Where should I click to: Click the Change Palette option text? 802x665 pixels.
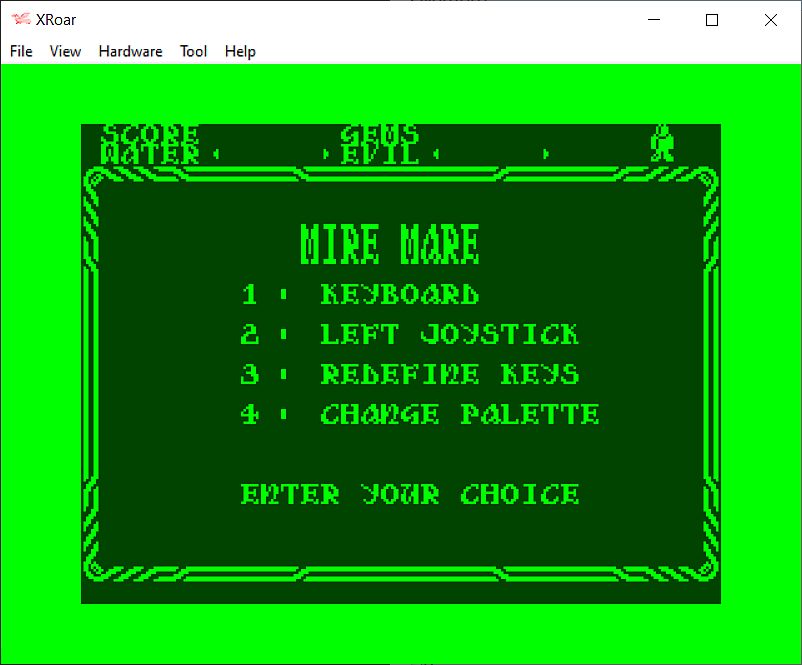pos(459,414)
